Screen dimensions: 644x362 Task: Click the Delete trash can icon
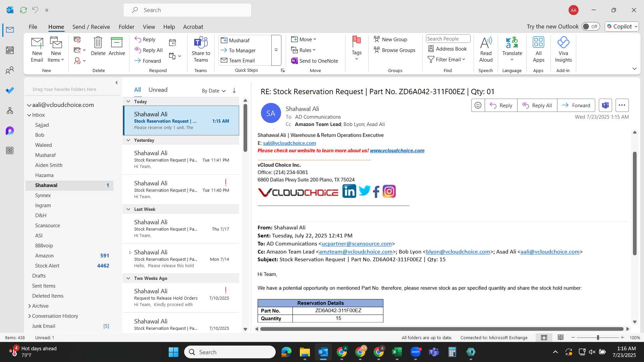pos(98,46)
